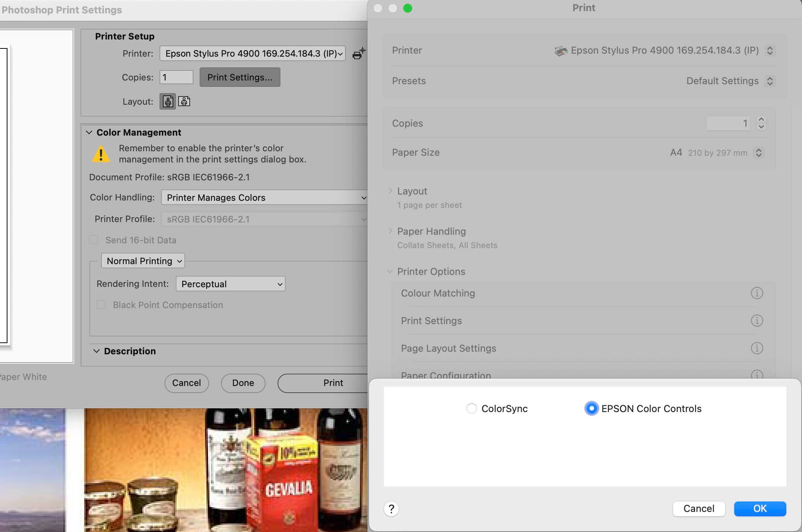Click the Print Settings... button
802x532 pixels.
pyautogui.click(x=240, y=77)
